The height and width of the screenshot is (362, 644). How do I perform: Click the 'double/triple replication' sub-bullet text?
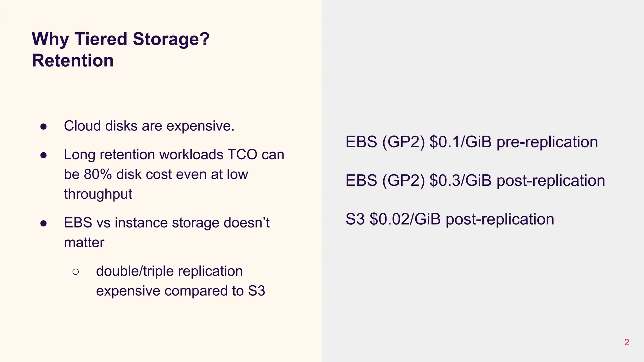169,271
